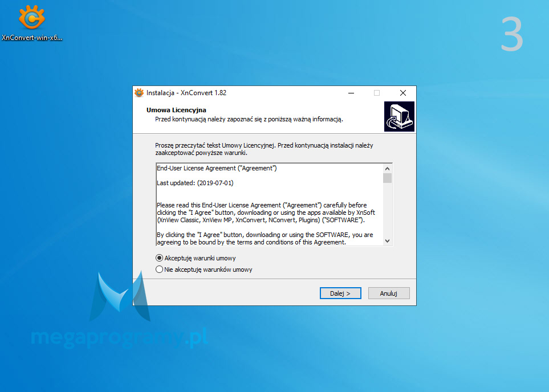Viewport: 549px width, 392px height.
Task: Click the license text scrollbar thumb
Action: [x=387, y=178]
